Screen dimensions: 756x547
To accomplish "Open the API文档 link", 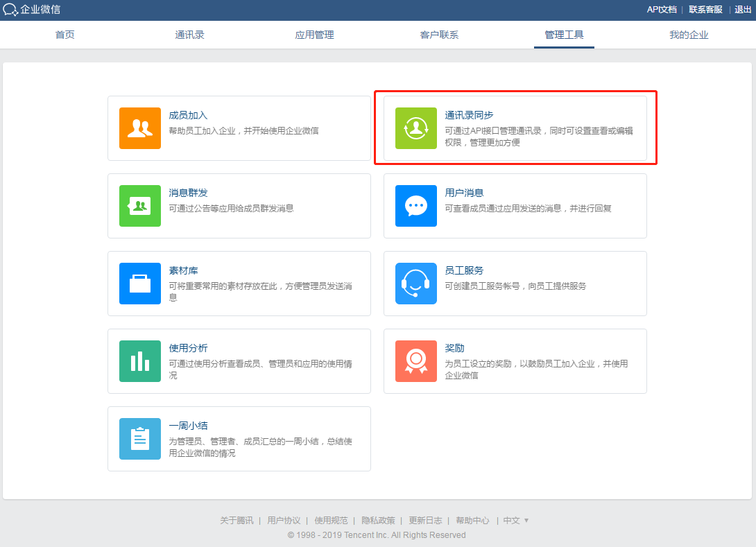I will point(662,10).
